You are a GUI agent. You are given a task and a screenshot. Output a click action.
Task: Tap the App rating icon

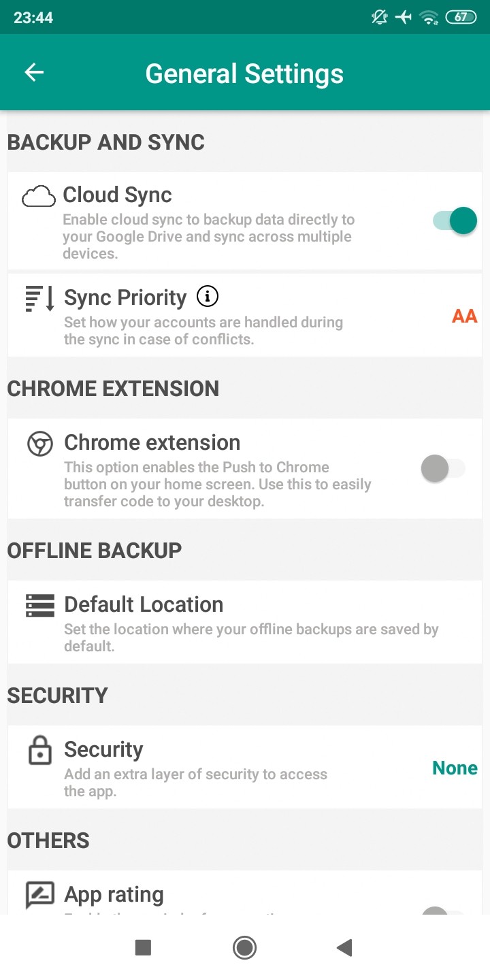point(40,895)
